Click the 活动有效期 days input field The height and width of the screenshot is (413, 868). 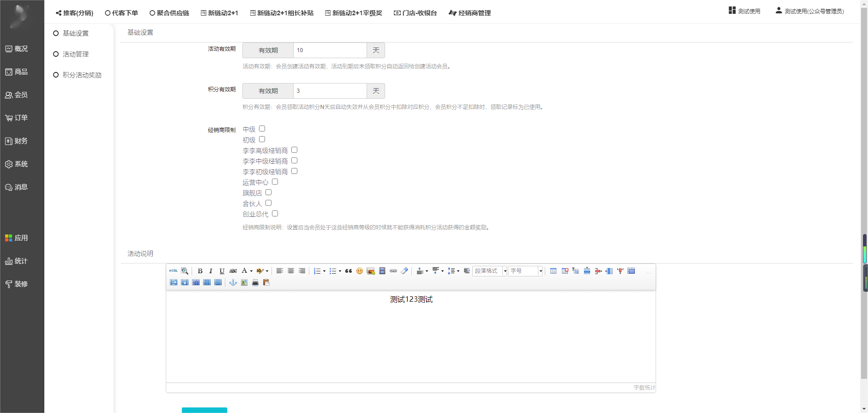[x=330, y=50]
